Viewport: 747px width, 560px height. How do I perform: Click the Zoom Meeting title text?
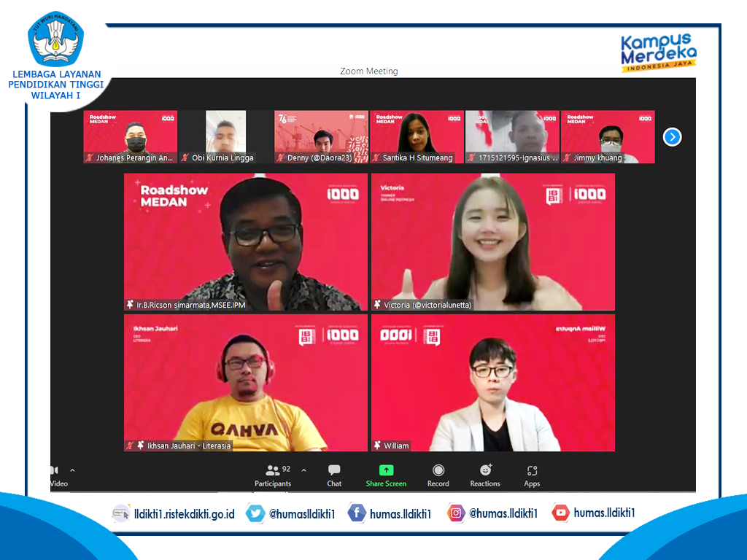pyautogui.click(x=369, y=71)
